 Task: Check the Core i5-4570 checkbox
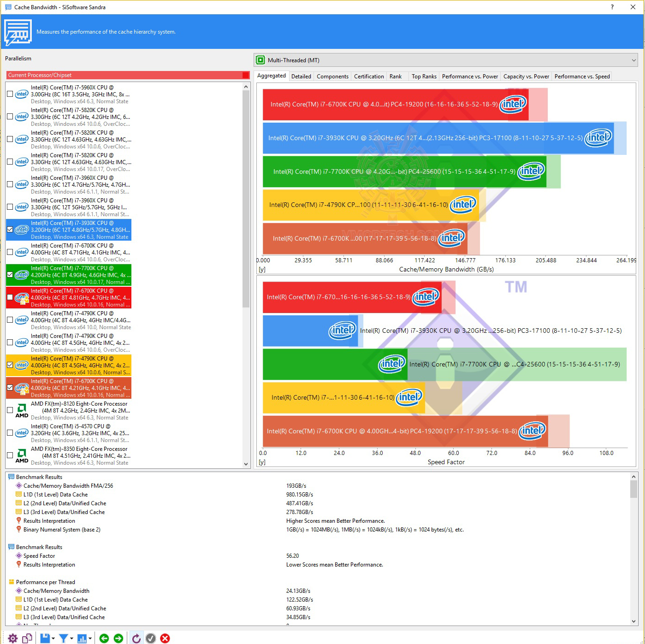pyautogui.click(x=10, y=433)
